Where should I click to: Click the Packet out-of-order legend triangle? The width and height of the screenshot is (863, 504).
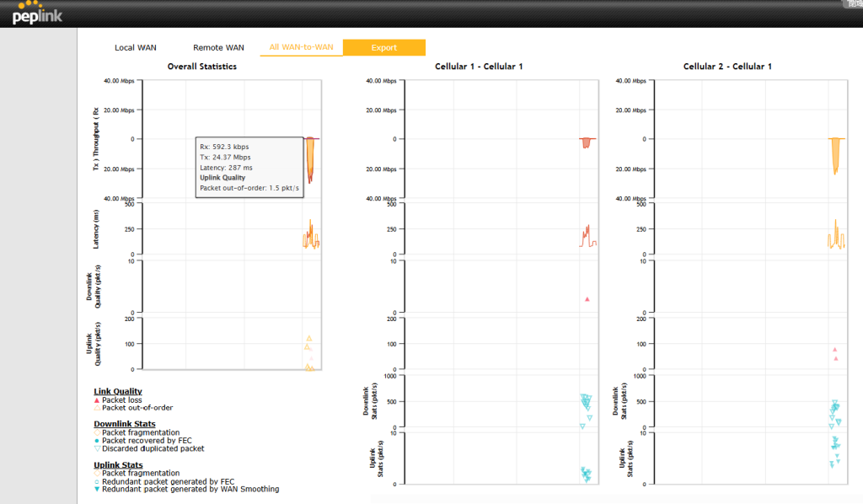[97, 408]
